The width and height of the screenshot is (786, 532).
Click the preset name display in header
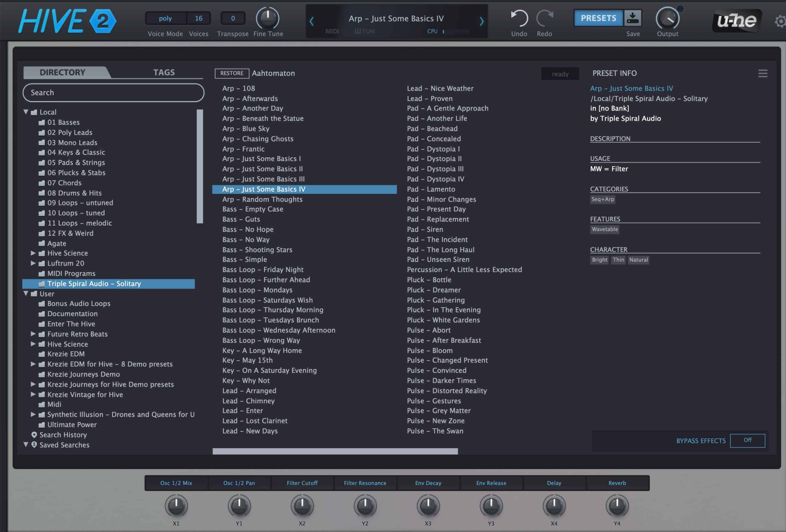396,19
